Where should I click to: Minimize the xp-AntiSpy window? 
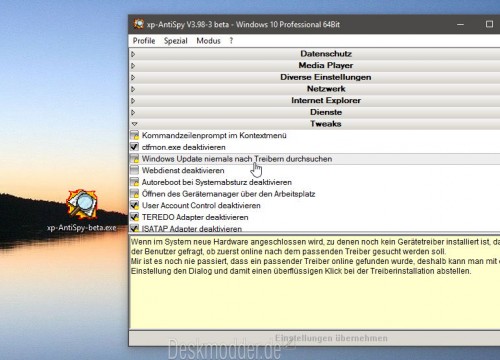(461, 24)
